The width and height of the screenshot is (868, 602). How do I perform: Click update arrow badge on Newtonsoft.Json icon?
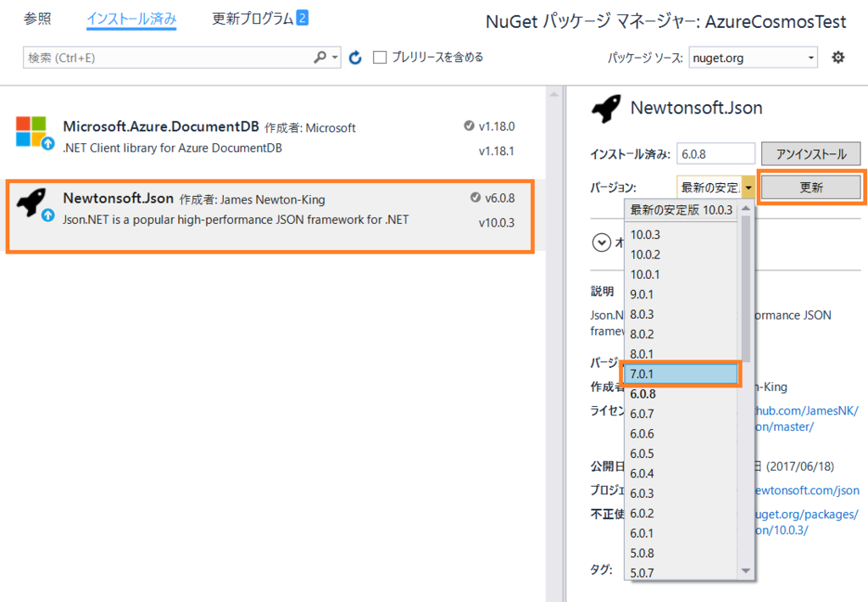(48, 215)
